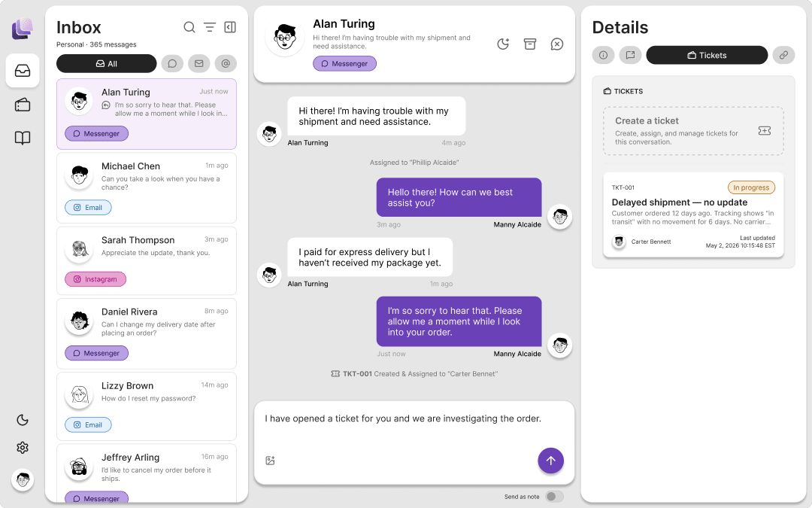Select the All inbox filter tab
This screenshot has height=508, width=812.
107,64
